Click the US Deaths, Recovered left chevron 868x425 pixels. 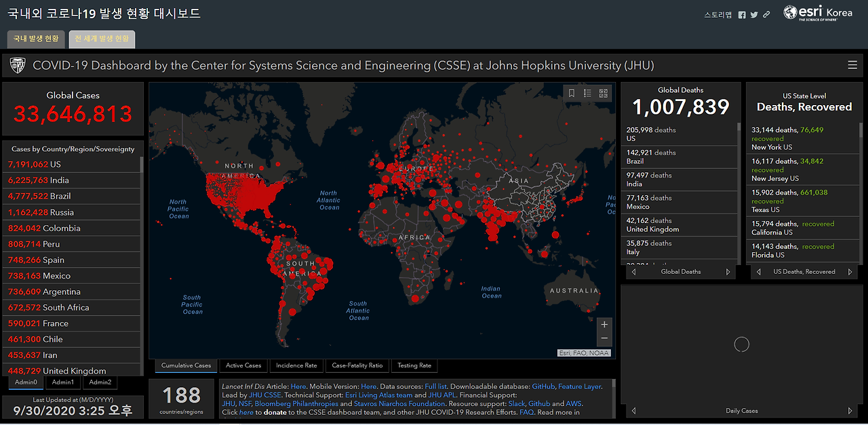click(758, 271)
